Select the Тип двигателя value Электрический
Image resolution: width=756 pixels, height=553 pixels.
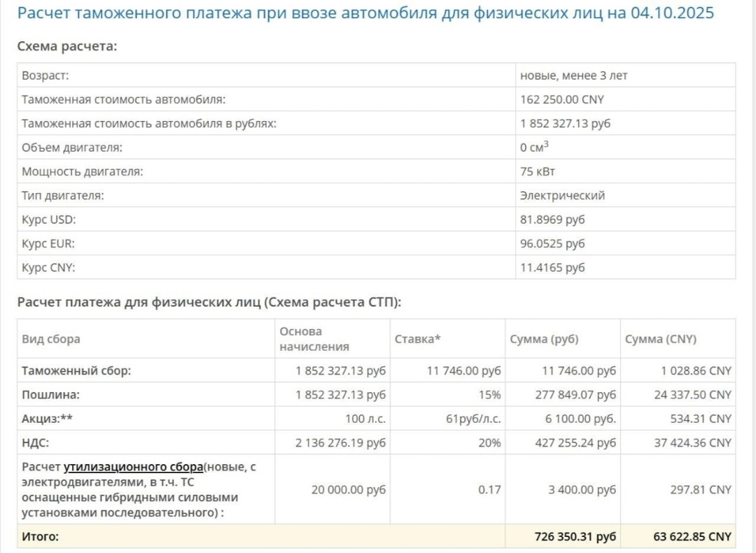click(x=562, y=195)
